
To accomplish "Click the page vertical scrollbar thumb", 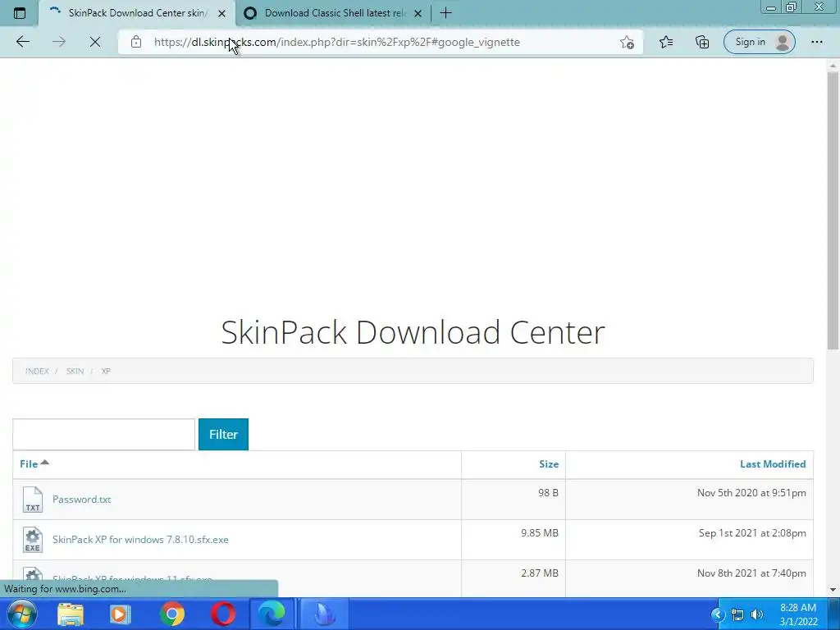I will coord(833,211).
